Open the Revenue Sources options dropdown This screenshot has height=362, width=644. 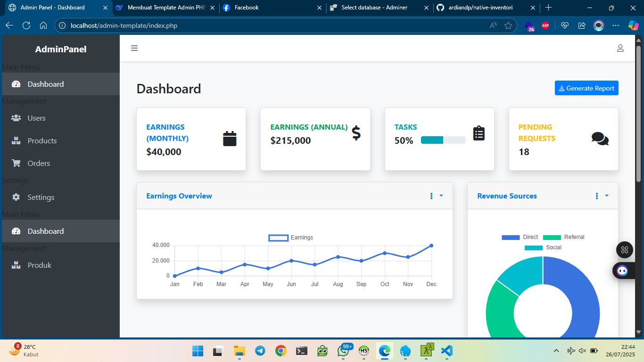[x=602, y=196]
